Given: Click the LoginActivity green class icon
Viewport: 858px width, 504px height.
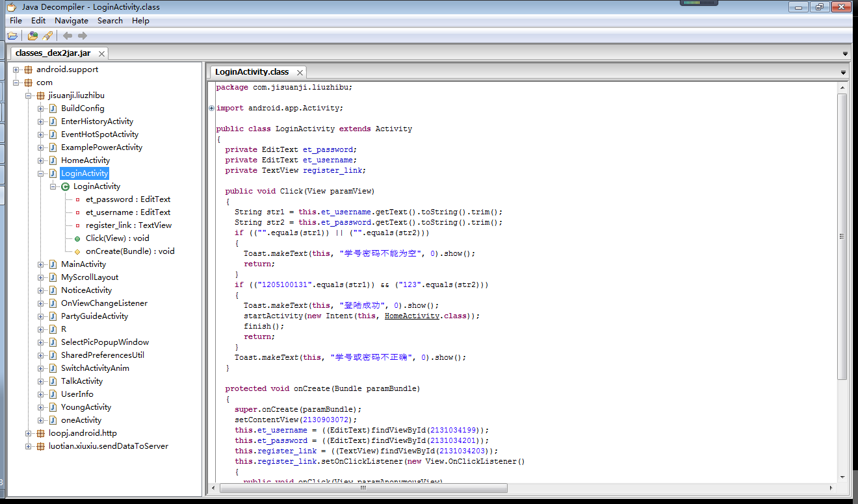Looking at the screenshot, I should coord(65,186).
